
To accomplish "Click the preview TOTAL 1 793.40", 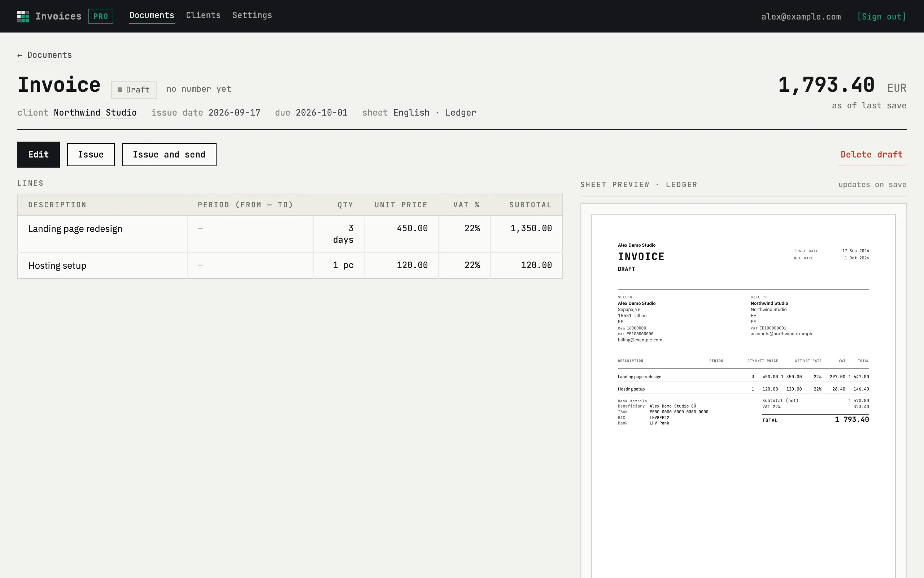I will point(816,420).
